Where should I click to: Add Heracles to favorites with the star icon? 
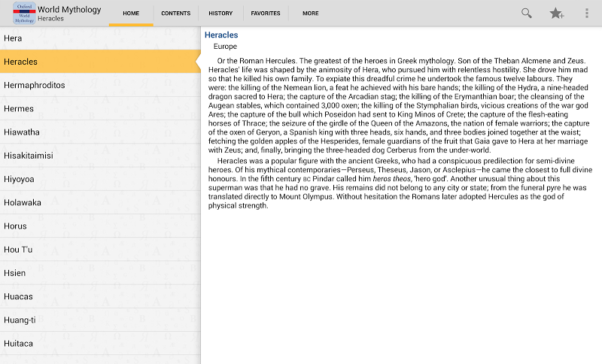tap(556, 13)
